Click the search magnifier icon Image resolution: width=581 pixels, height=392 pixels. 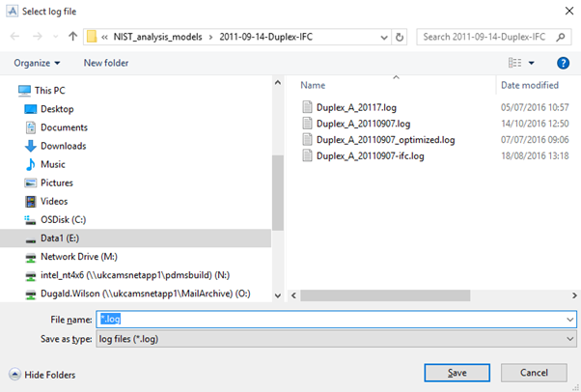click(565, 37)
